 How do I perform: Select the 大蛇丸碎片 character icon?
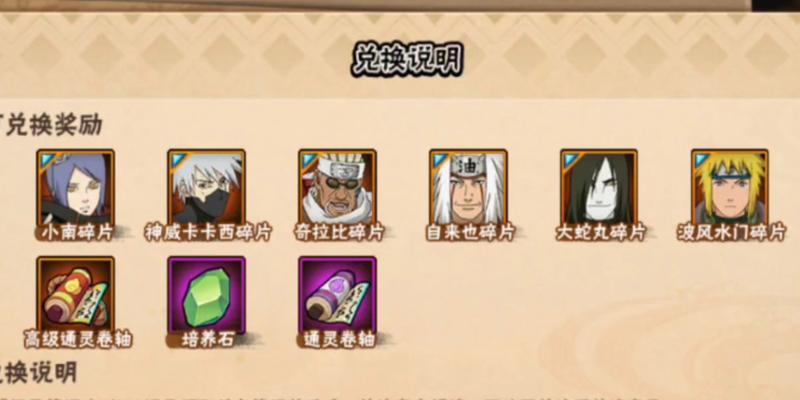599,187
